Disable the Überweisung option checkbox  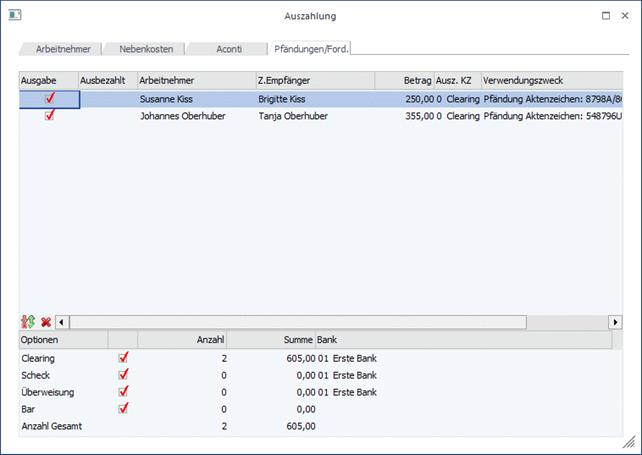(x=124, y=391)
